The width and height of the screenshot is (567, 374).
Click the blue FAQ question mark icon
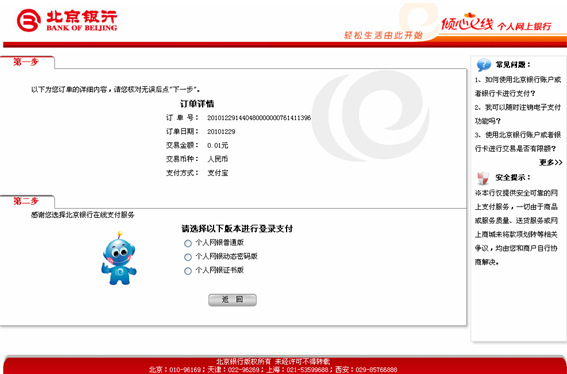point(483,65)
